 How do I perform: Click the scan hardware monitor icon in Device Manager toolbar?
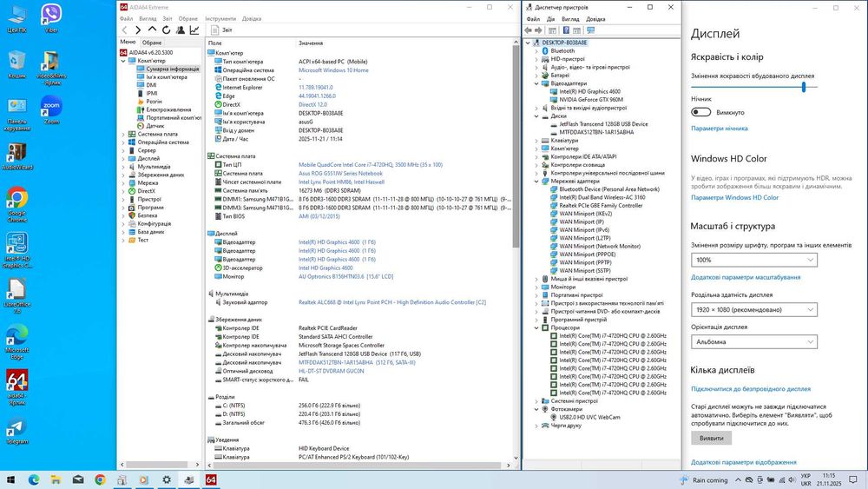click(x=590, y=30)
